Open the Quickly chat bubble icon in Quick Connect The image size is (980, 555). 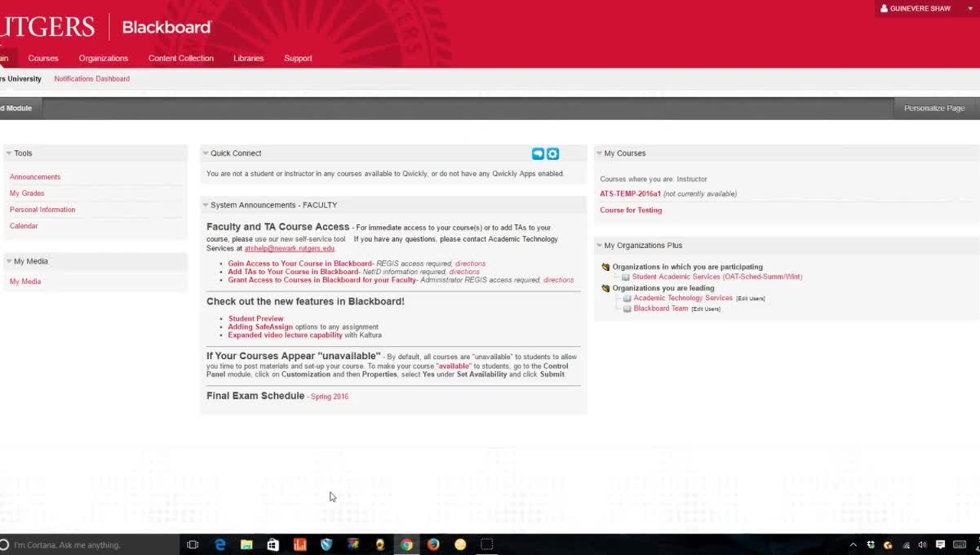pyautogui.click(x=537, y=154)
